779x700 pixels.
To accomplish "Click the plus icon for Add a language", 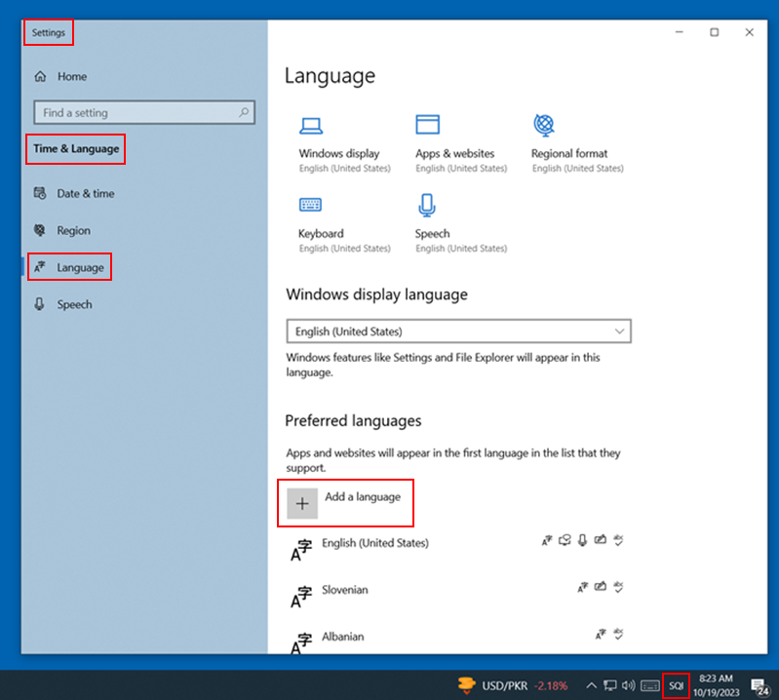I will pos(302,503).
